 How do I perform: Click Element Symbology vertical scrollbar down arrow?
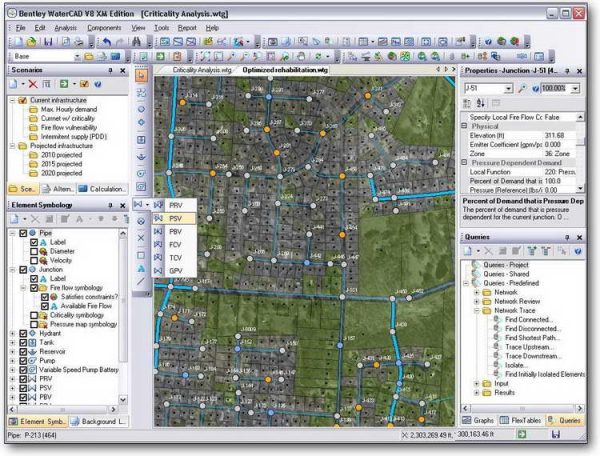tap(123, 400)
